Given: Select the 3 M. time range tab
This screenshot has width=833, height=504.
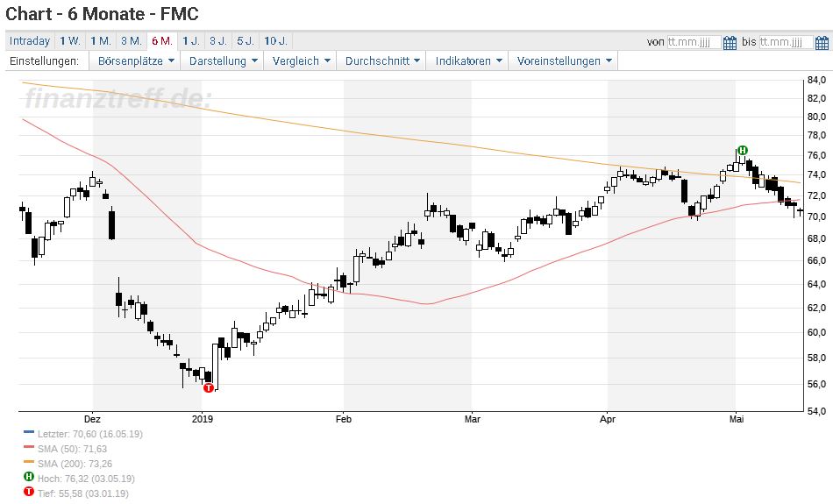Looking at the screenshot, I should pyautogui.click(x=132, y=41).
